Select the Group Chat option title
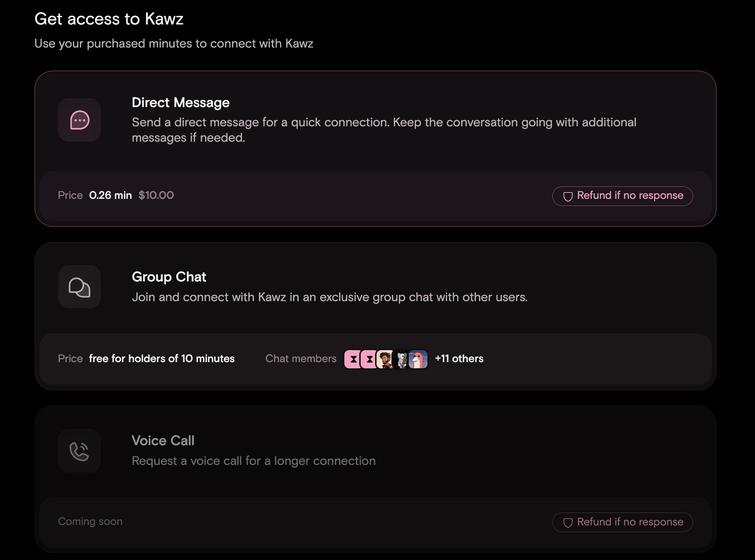The width and height of the screenshot is (755, 560). point(169,277)
